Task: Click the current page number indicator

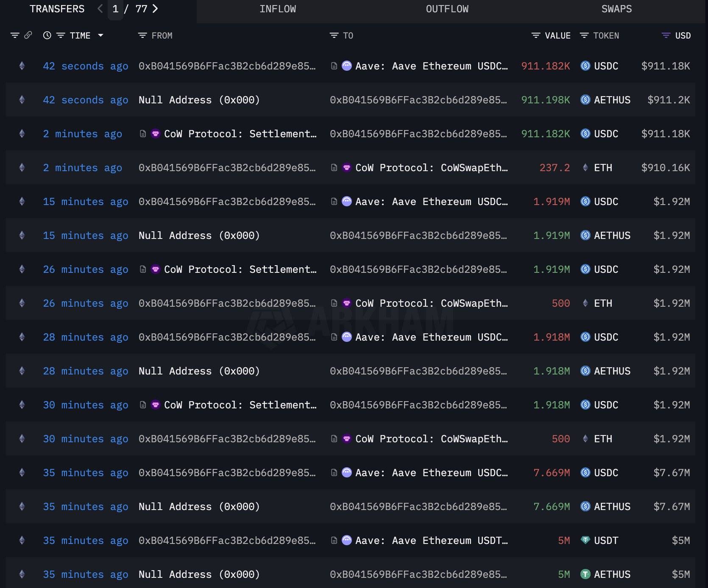Action: (x=115, y=8)
